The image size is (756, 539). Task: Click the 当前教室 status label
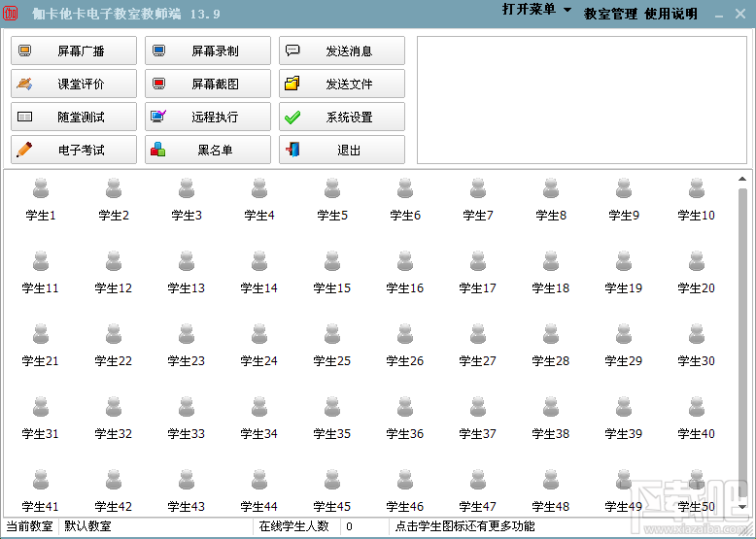[x=29, y=526]
